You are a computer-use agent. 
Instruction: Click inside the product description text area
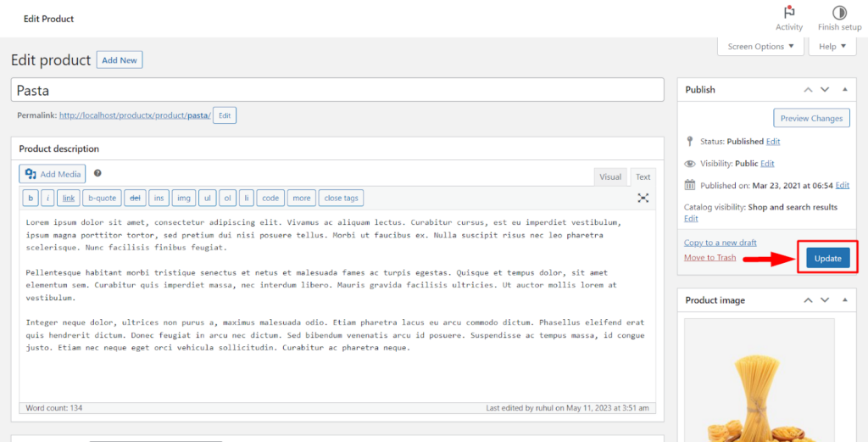(x=337, y=305)
